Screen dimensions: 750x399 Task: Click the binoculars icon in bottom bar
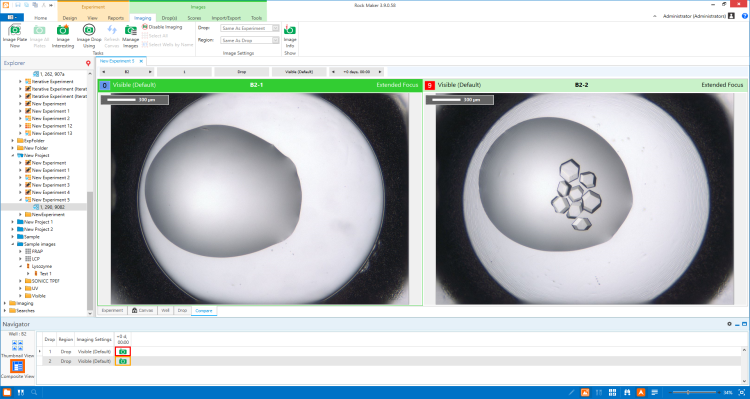click(627, 392)
